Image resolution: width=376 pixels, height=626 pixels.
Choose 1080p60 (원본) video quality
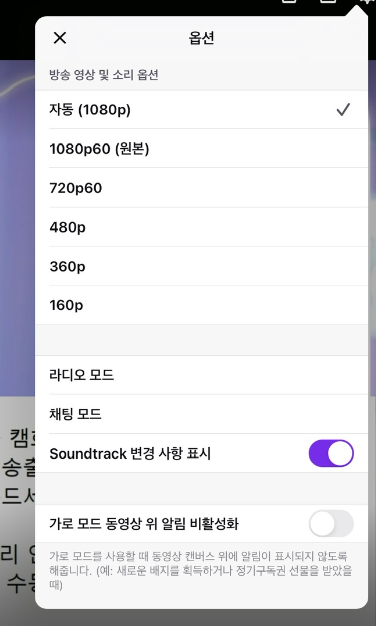click(202, 149)
